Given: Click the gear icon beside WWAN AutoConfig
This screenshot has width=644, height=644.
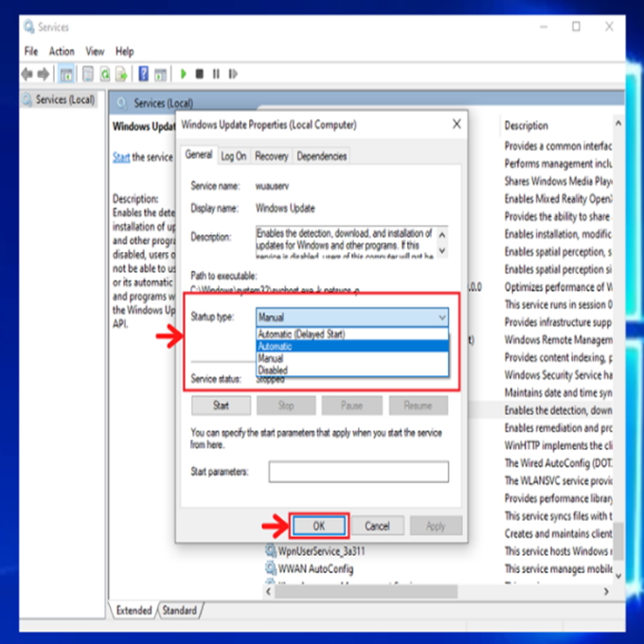Looking at the screenshot, I should click(270, 568).
